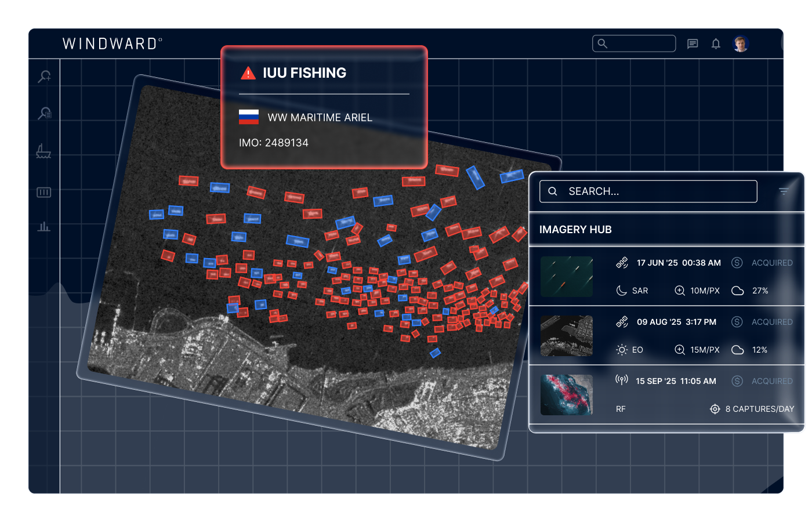Open the Imagery Hub filter options
The image size is (812, 522).
784,191
